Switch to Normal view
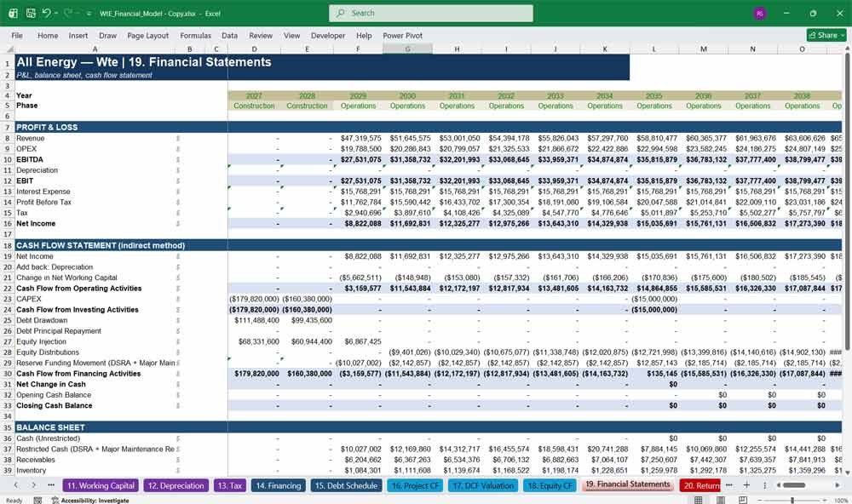The image size is (852, 504). (x=699, y=500)
